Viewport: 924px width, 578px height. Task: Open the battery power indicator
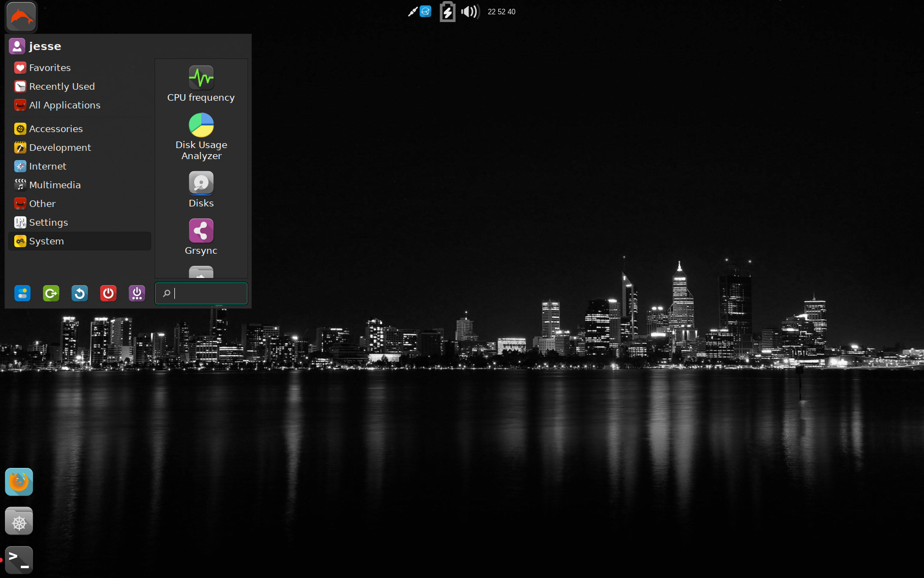[x=448, y=12]
